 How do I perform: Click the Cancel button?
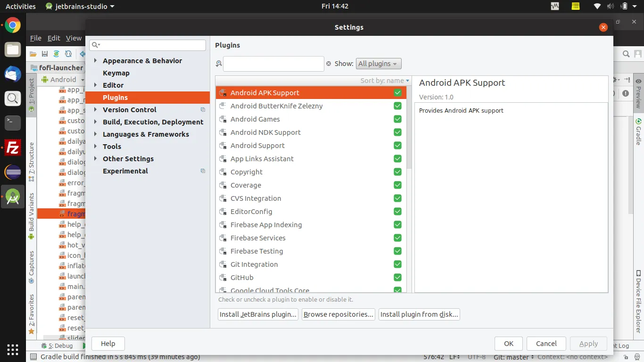coord(546,344)
